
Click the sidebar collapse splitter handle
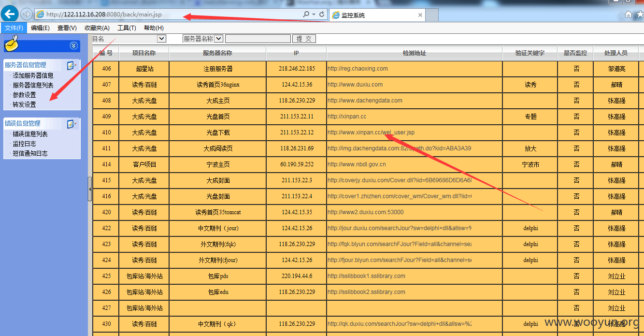tap(90, 189)
